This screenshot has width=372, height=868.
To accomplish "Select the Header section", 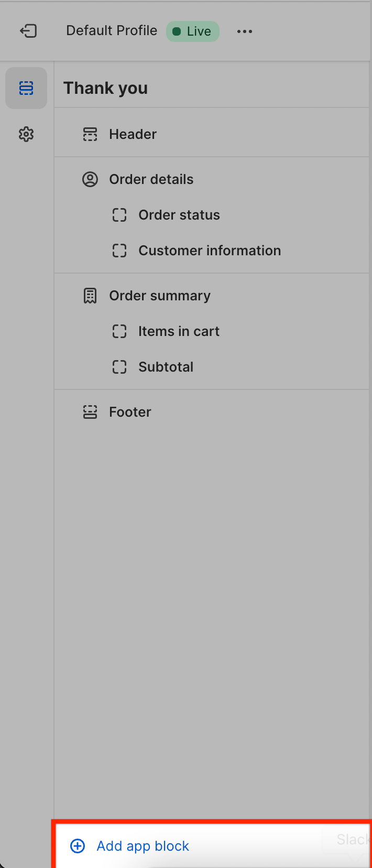I will click(133, 134).
